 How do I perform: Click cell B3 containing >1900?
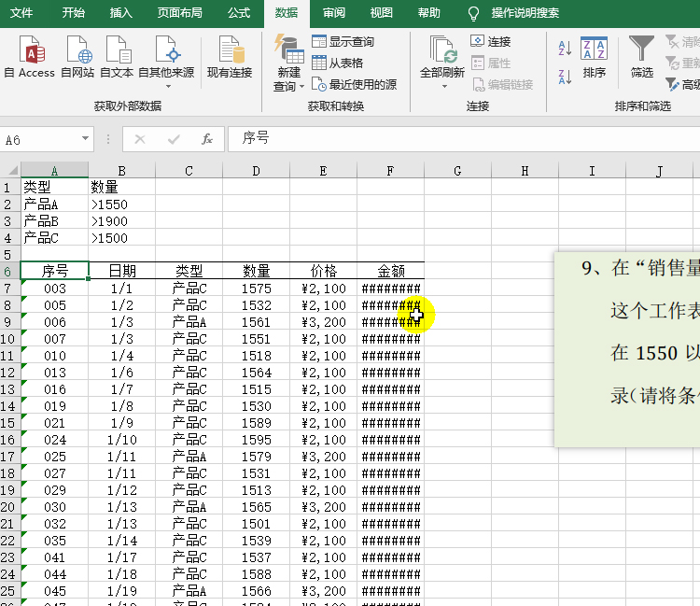tap(121, 221)
